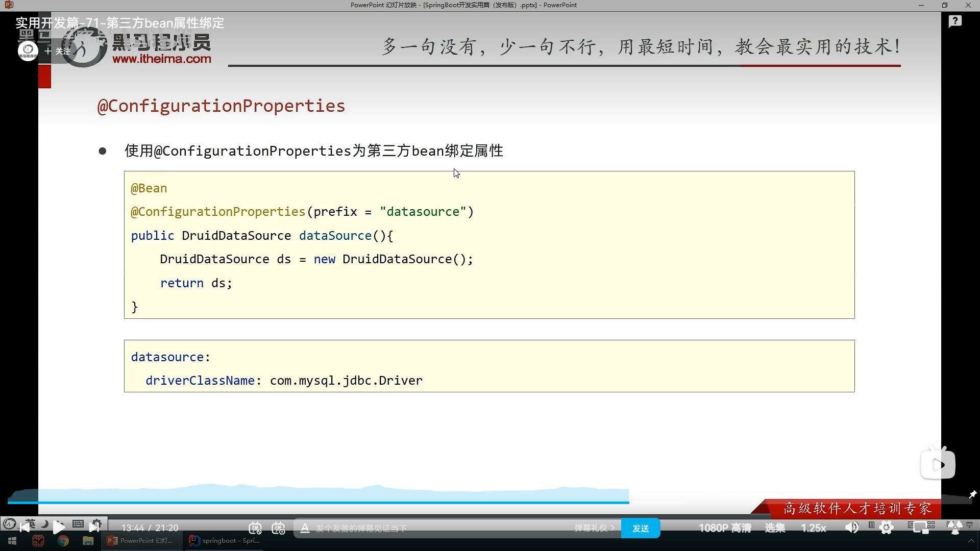Open the 选集 episode list
The image size is (980, 551).
coord(774,528)
